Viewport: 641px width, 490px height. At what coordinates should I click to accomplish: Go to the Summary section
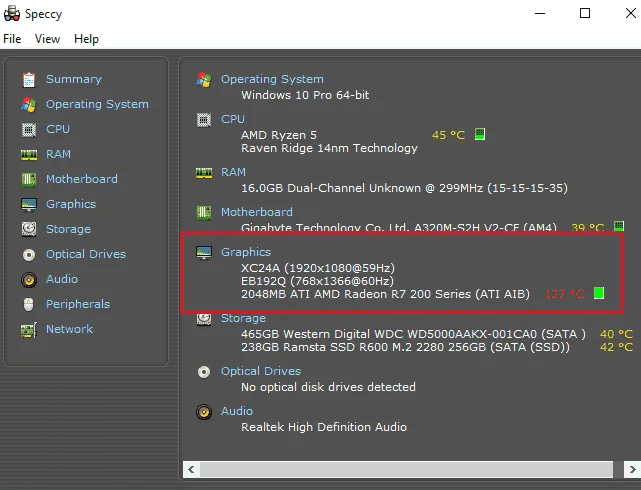[x=74, y=79]
